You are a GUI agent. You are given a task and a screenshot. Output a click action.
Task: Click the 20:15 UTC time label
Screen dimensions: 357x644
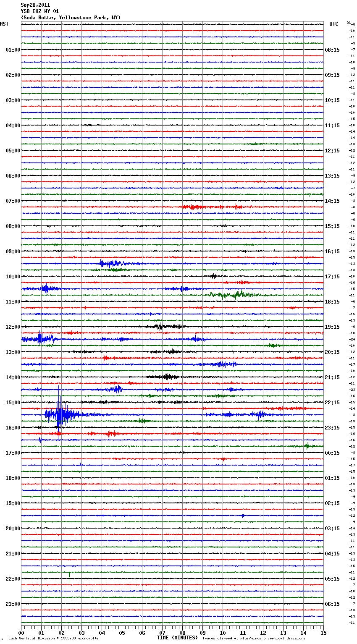(332, 352)
